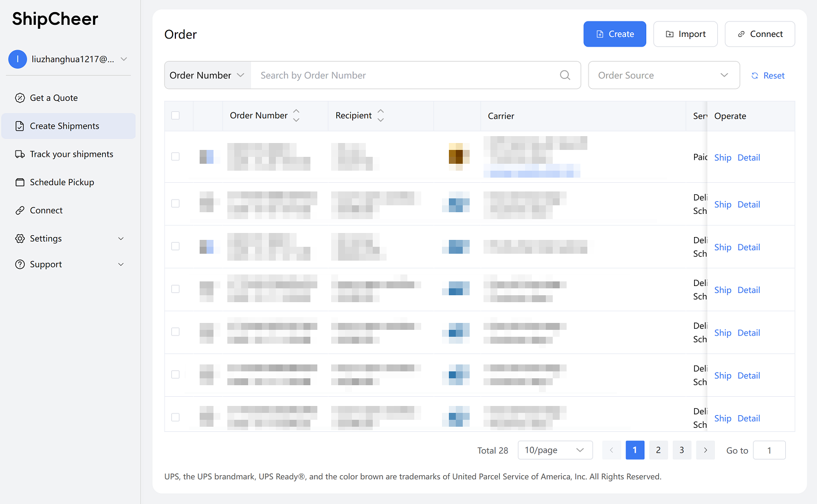Click the blue Create button
This screenshot has height=504, width=817.
pos(614,34)
